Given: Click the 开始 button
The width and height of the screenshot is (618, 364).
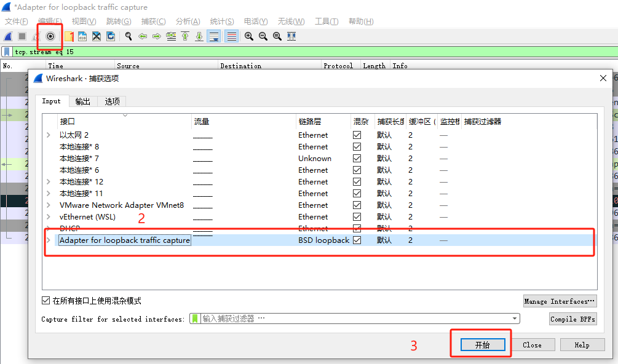Looking at the screenshot, I should click(x=483, y=345).
